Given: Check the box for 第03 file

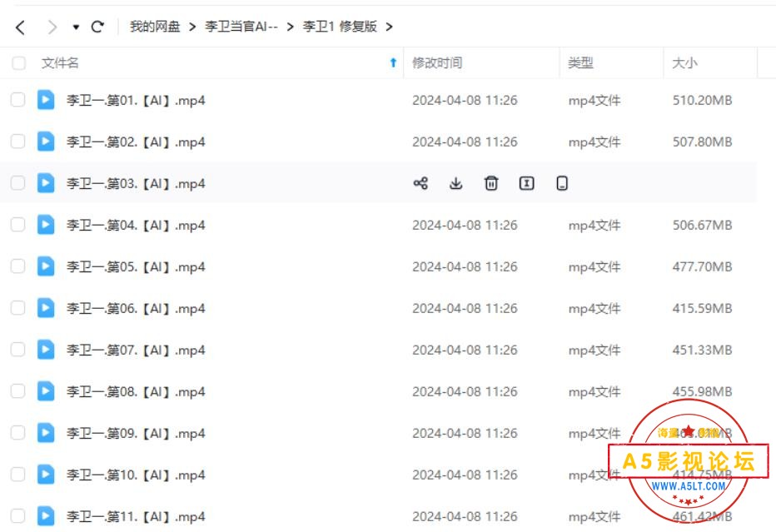Looking at the screenshot, I should click(17, 182).
